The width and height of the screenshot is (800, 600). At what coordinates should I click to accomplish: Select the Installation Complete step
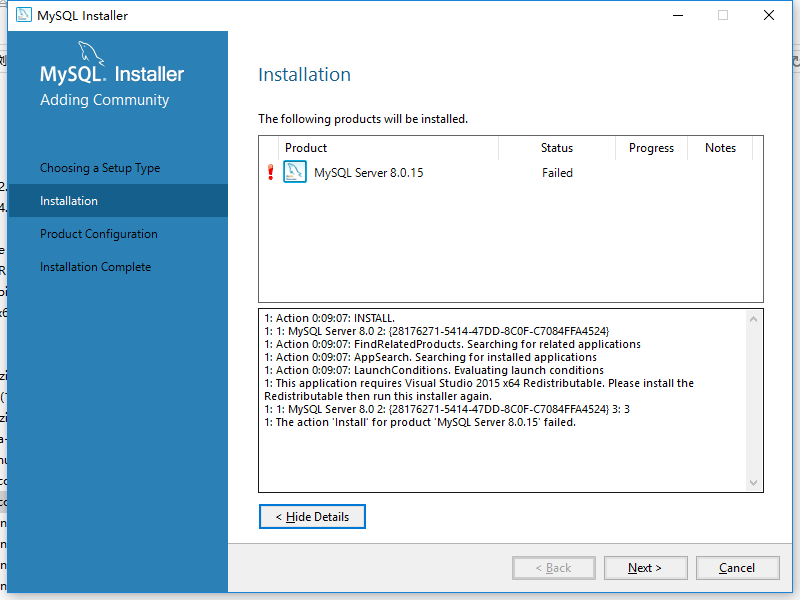pyautogui.click(x=95, y=266)
